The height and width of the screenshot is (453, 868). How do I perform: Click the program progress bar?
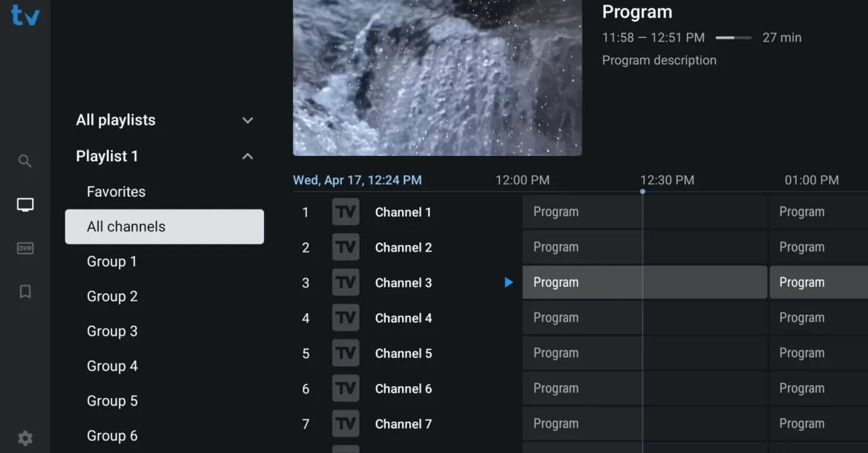coord(733,38)
